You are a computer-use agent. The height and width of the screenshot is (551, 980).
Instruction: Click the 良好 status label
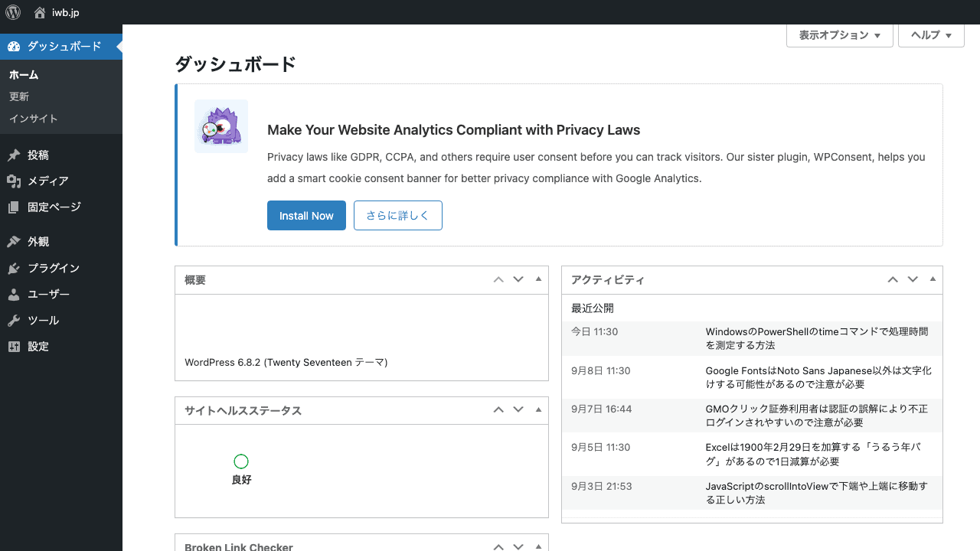[x=241, y=481]
